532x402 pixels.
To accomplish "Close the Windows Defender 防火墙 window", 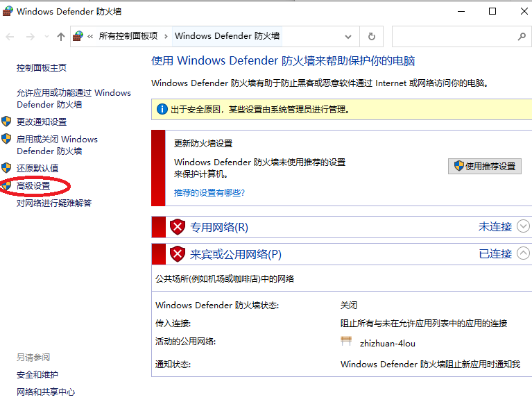I will tap(524, 11).
